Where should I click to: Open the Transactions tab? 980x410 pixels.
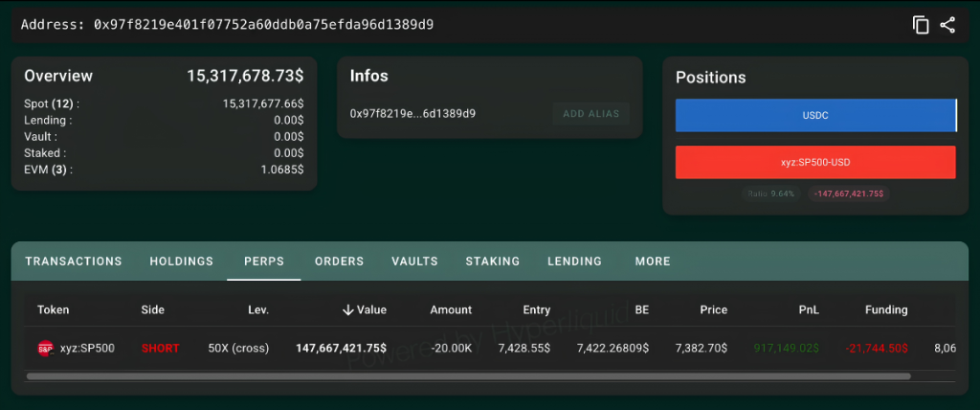(x=74, y=261)
